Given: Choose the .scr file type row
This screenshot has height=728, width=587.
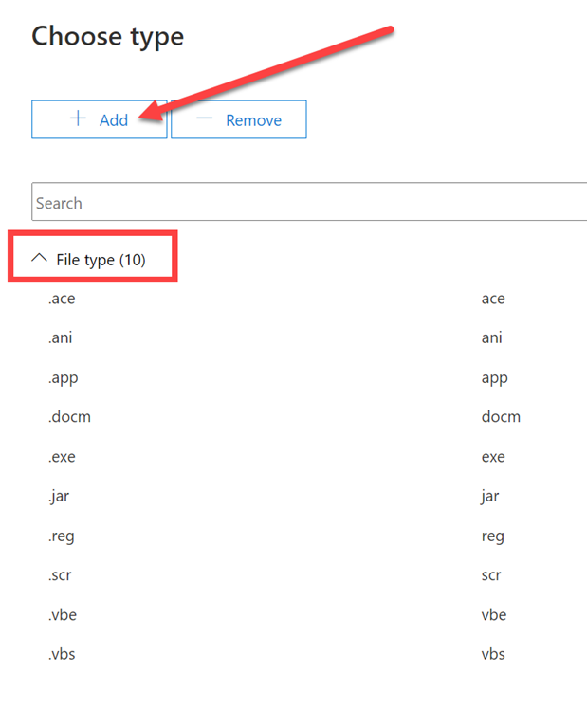Looking at the screenshot, I should pyautogui.click(x=61, y=575).
